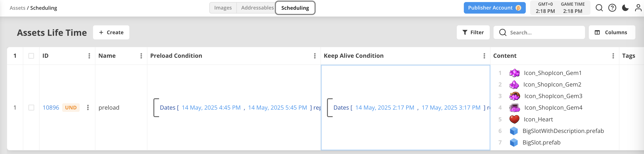Open asset ID 10896 link
The height and width of the screenshot is (154, 644).
51,108
